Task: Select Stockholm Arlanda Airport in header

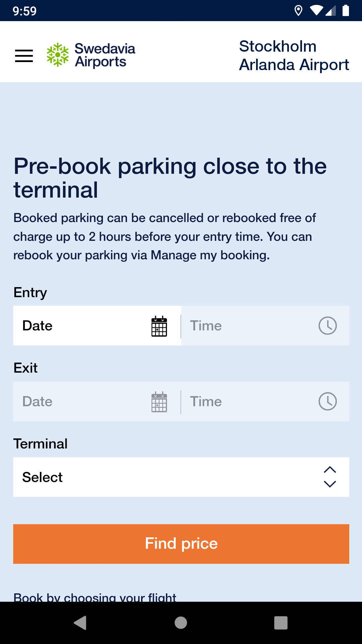Action: click(x=294, y=55)
